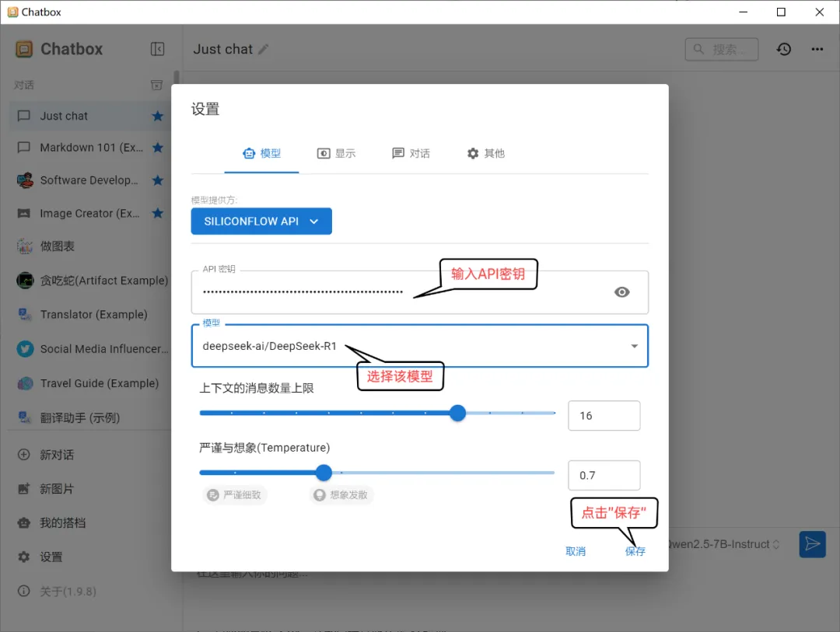Click the 翻译助手 avatar icon

[25, 417]
